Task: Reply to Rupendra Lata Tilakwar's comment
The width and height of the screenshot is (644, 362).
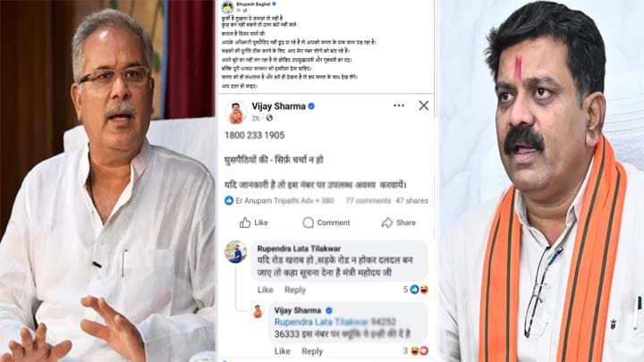Action: pyautogui.click(x=295, y=290)
